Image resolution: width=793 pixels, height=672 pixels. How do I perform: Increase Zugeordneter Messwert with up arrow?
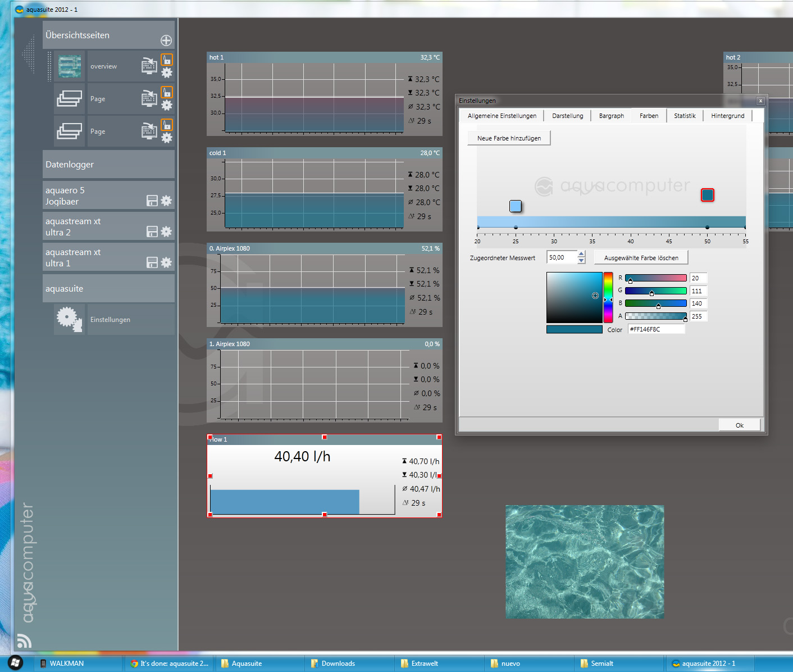tap(581, 254)
